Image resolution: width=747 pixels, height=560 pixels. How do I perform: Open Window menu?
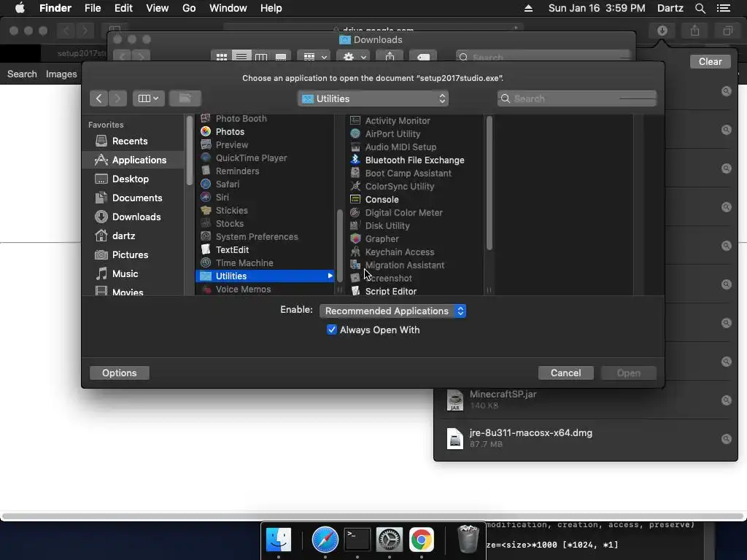click(228, 8)
